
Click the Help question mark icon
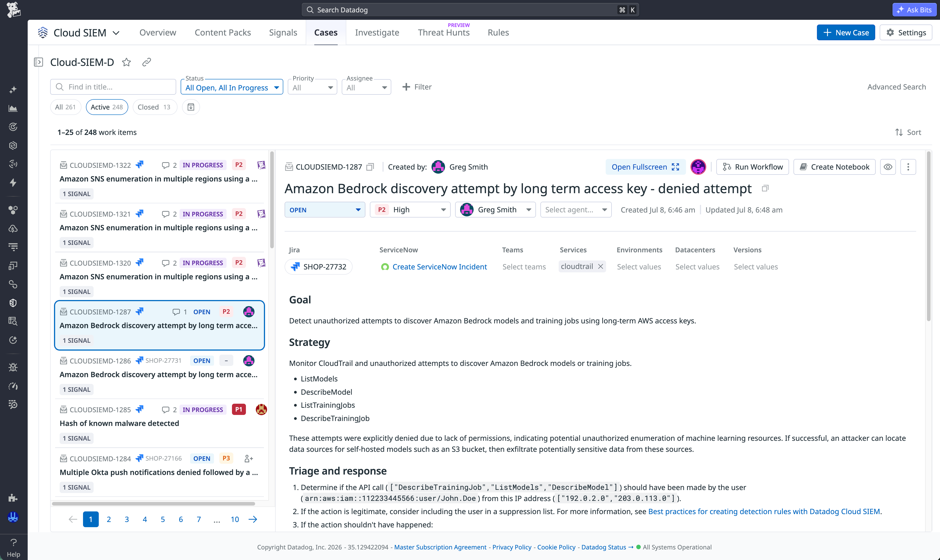point(13,543)
